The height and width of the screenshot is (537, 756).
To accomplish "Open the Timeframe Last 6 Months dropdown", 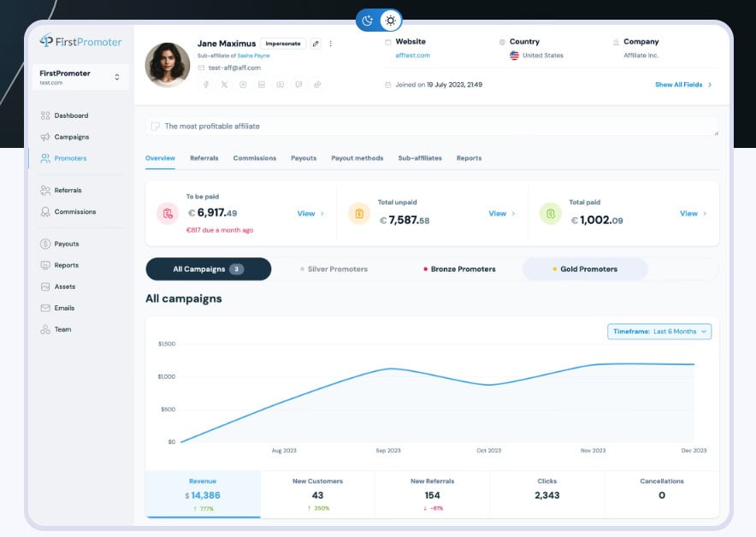I will pos(659,331).
